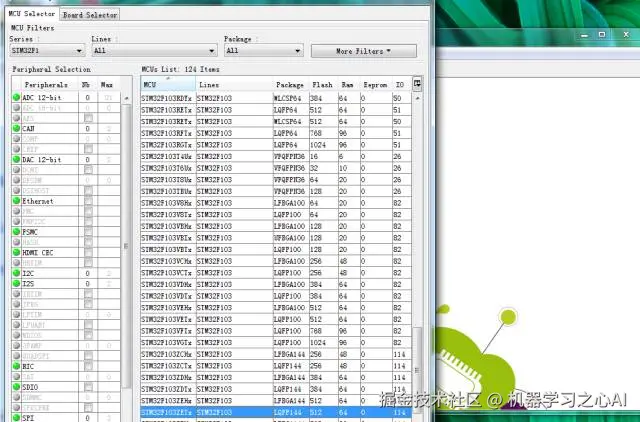Toggle the AES row checkbox
Image resolution: width=640 pixels, height=422 pixels.
click(x=88, y=118)
